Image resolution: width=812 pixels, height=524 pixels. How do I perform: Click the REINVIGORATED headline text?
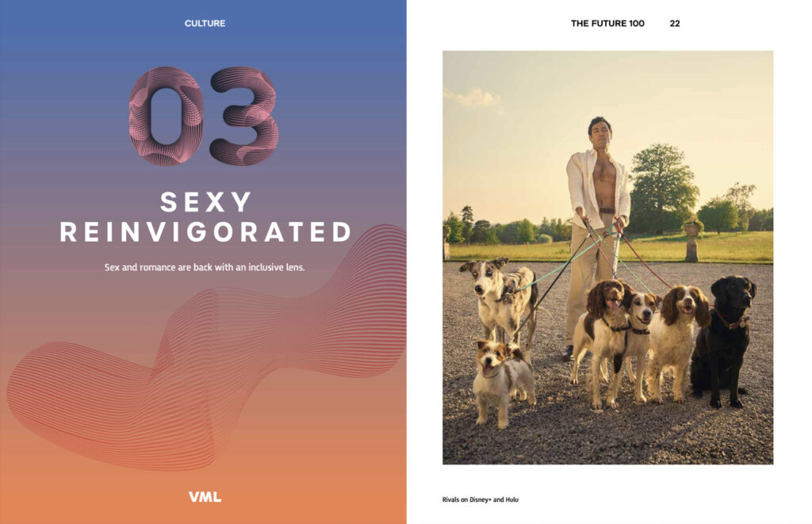coord(205,232)
